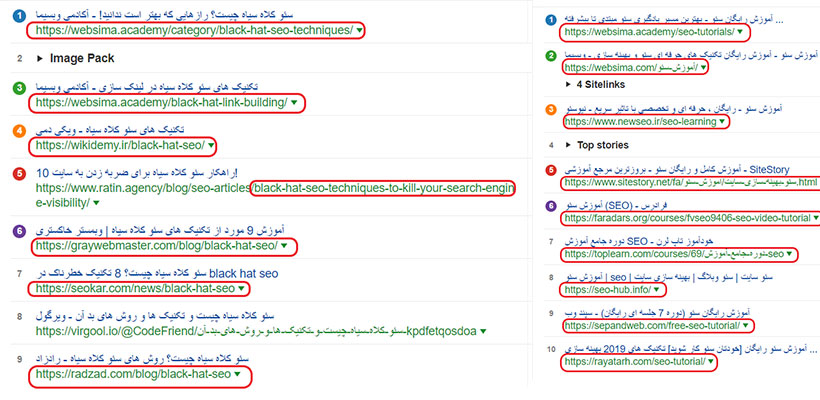This screenshot has width=820, height=400.
Task: Click purple rank badge 6 beside graywebmaster.com result
Action: pos(20,230)
